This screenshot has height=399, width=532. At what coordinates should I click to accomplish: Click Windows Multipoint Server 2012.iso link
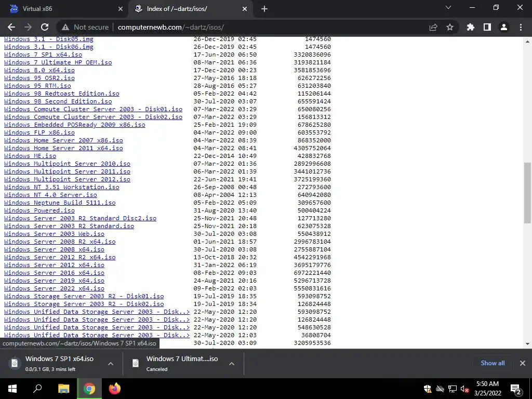67,179
